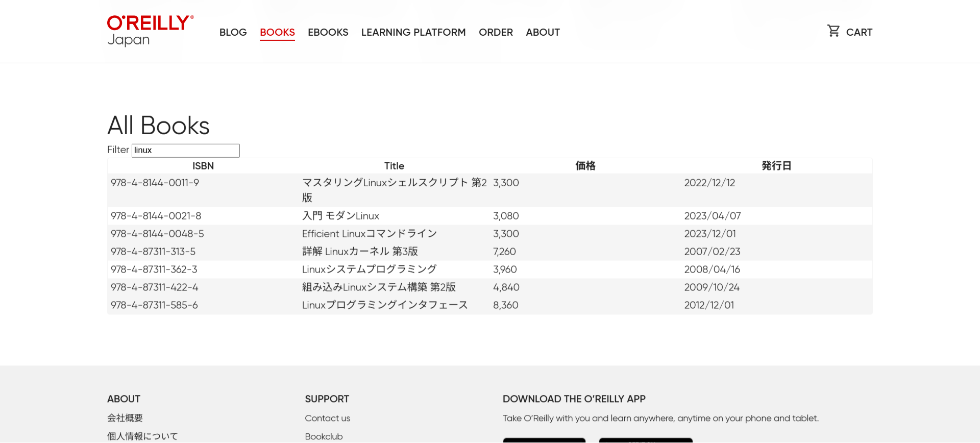980x443 pixels.
Task: Click ISBN 978-4-87311-422-4
Action: pyautogui.click(x=154, y=287)
